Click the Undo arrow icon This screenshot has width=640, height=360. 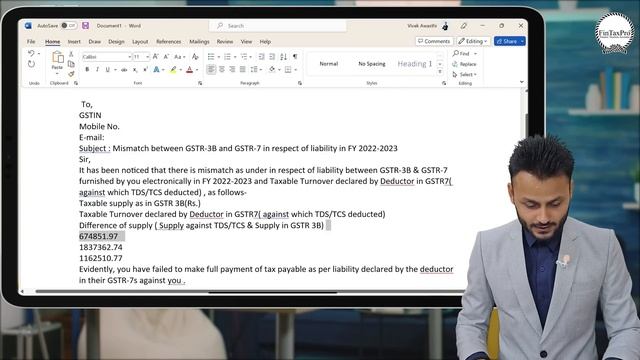pos(31,53)
